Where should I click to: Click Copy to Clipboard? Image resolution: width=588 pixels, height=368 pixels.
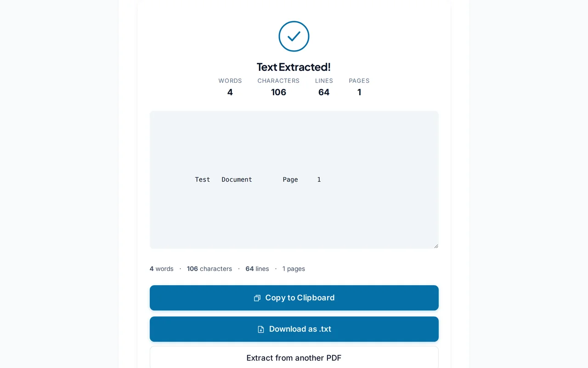click(294, 298)
